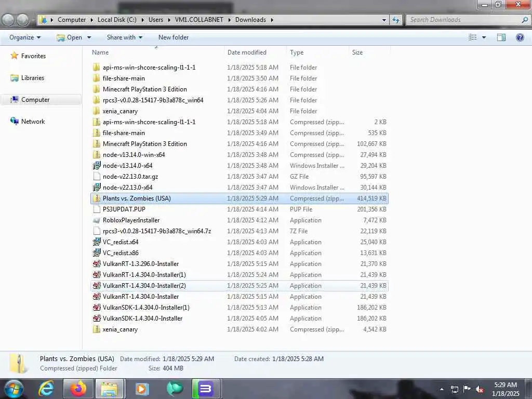Viewport: 532px width, 399px height.
Task: Click the Forward navigation button
Action: point(23,20)
